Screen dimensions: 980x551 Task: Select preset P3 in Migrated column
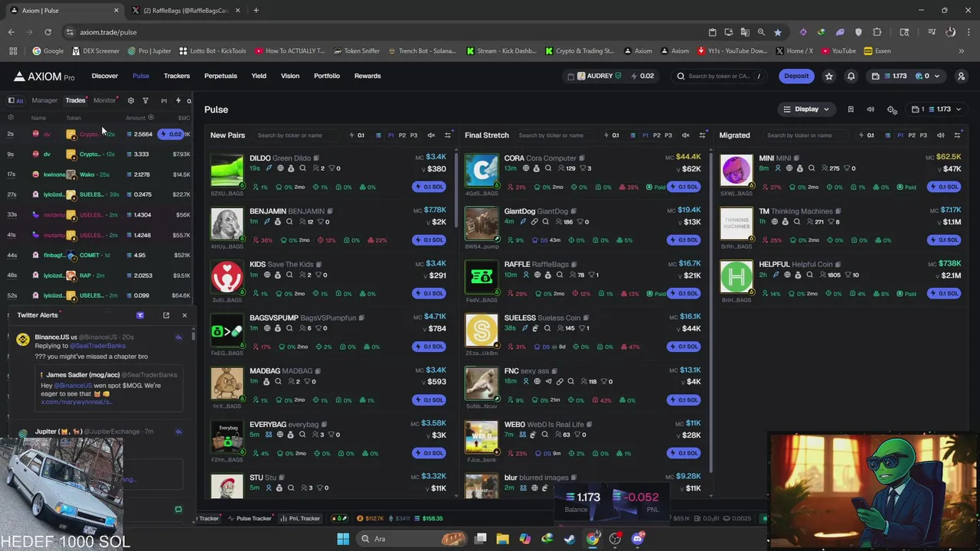(x=923, y=135)
